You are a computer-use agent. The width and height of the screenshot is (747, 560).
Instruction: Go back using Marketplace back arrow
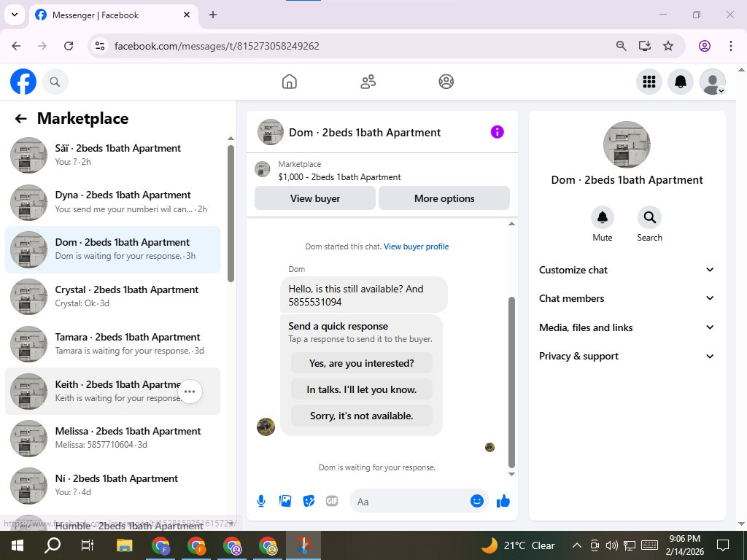[x=21, y=119]
